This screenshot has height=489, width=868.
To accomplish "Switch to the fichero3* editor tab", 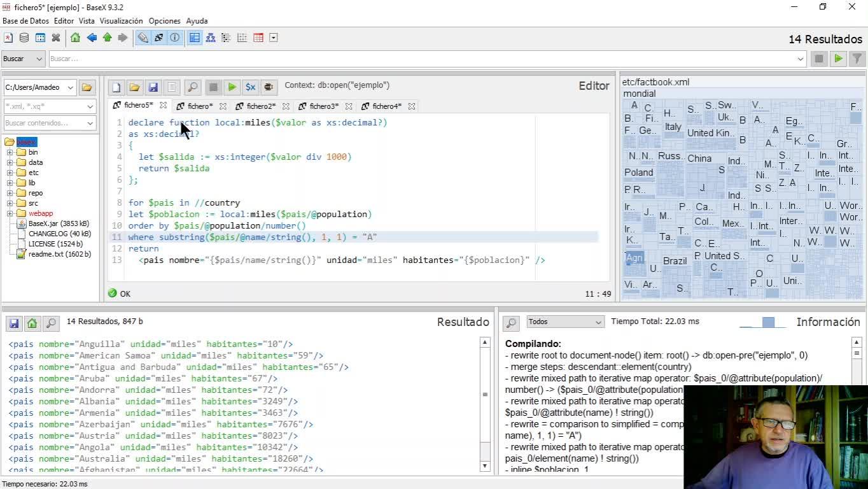I will tap(324, 106).
